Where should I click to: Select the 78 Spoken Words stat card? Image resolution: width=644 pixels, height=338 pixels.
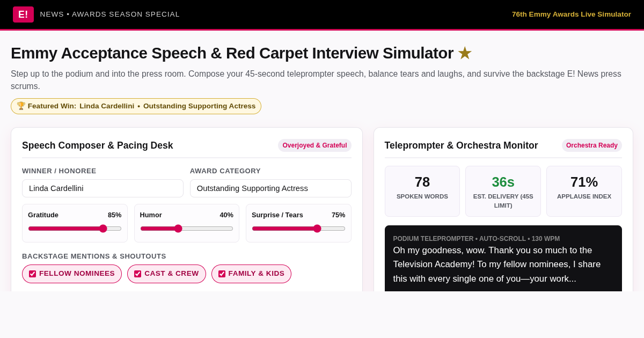(422, 191)
